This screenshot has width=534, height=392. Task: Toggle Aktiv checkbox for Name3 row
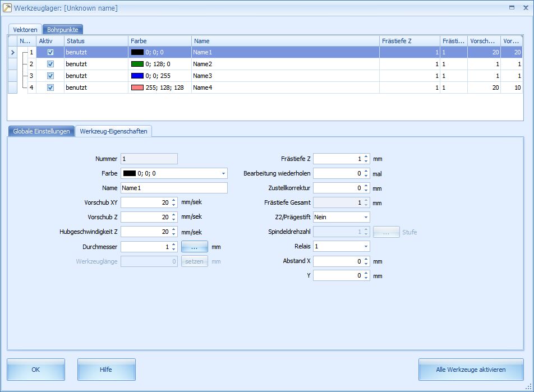[50, 76]
